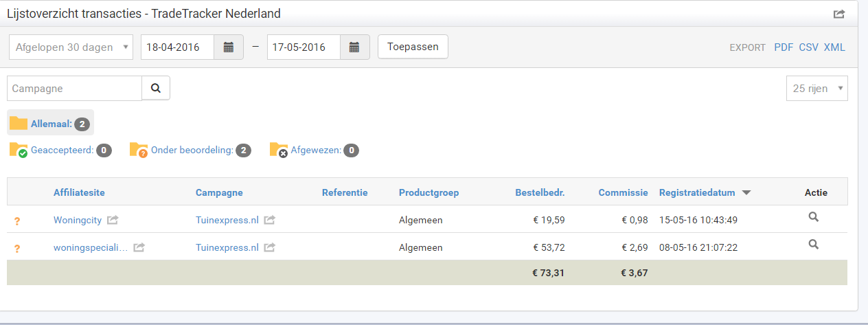Show Afgewezen transactions

point(314,150)
